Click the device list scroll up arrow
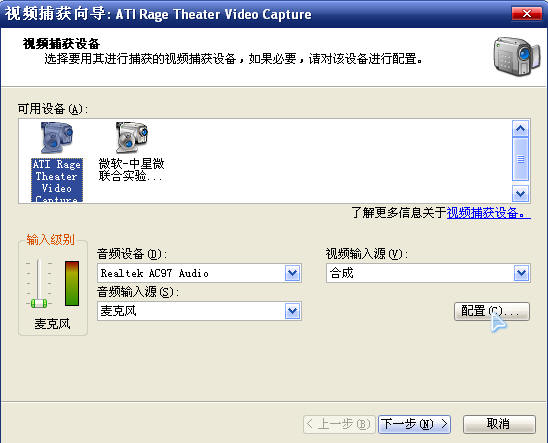The height and width of the screenshot is (443, 548). pyautogui.click(x=520, y=129)
